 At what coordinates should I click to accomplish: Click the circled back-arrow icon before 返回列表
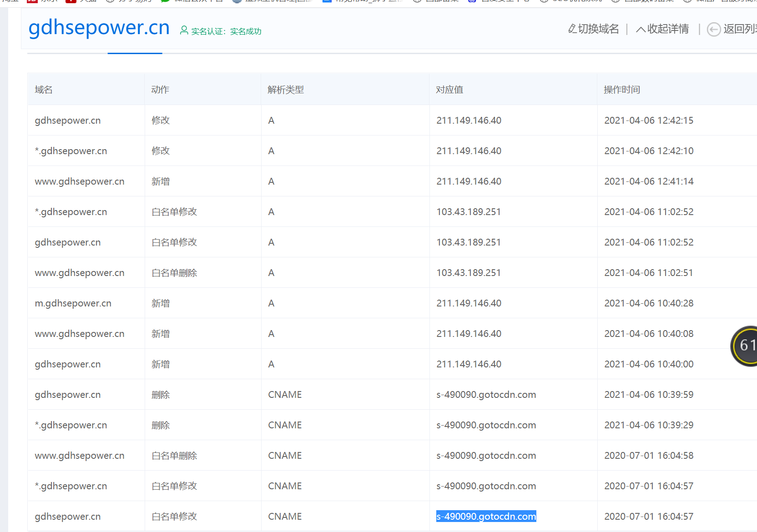coord(713,29)
